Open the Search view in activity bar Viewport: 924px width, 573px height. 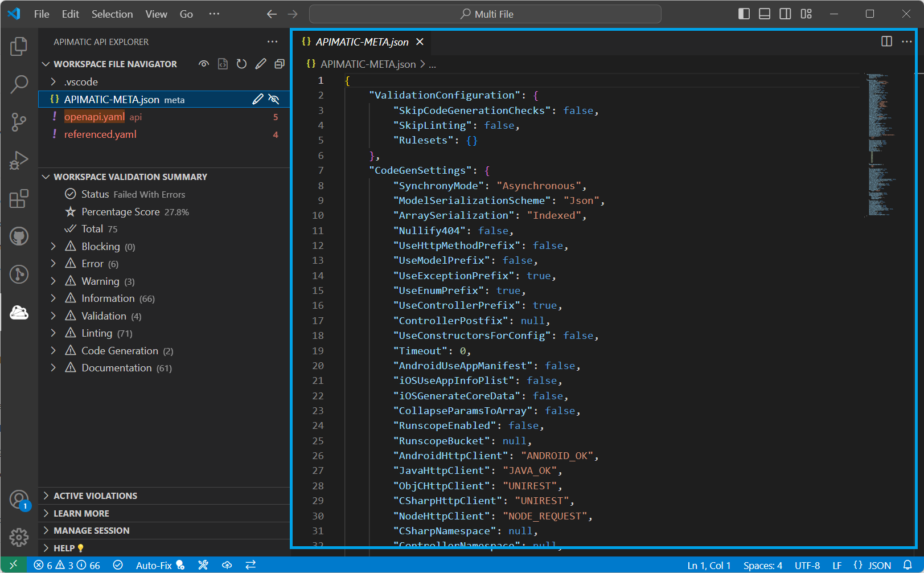click(x=19, y=84)
